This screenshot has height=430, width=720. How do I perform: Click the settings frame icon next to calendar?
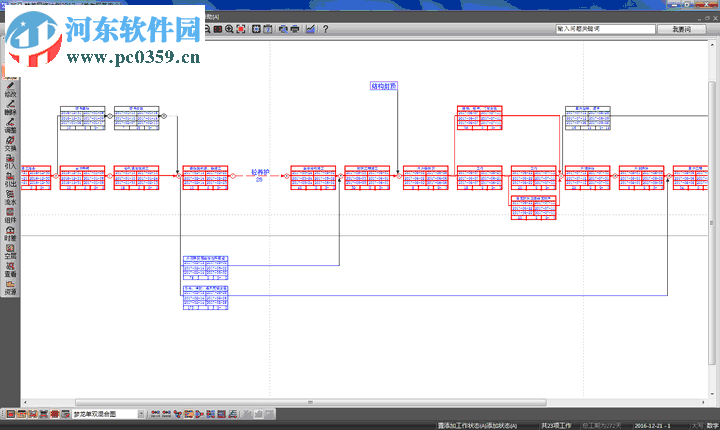(x=256, y=29)
